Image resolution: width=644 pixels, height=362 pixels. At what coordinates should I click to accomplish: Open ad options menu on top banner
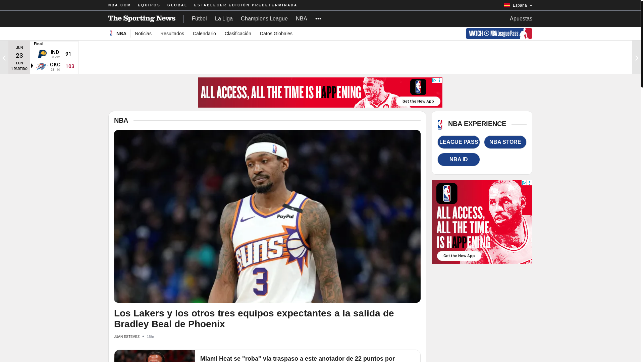440,80
